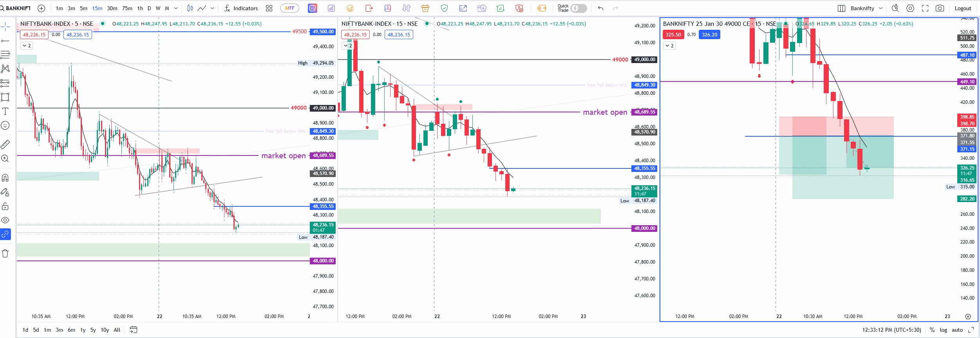Click the red exit arrow icon
Image resolution: width=980 pixels, height=338 pixels.
(369, 8)
